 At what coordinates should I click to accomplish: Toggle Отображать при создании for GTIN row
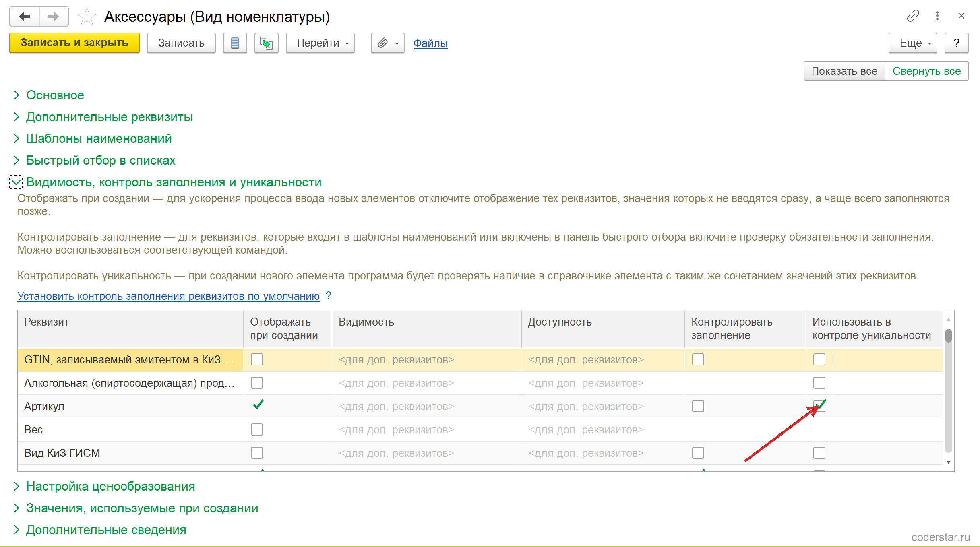[x=257, y=359]
